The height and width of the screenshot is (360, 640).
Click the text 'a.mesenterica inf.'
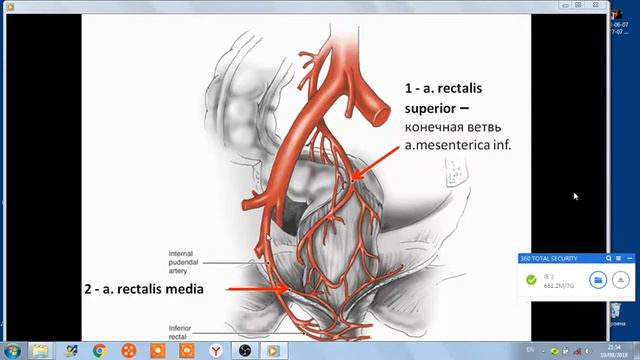tap(458, 145)
